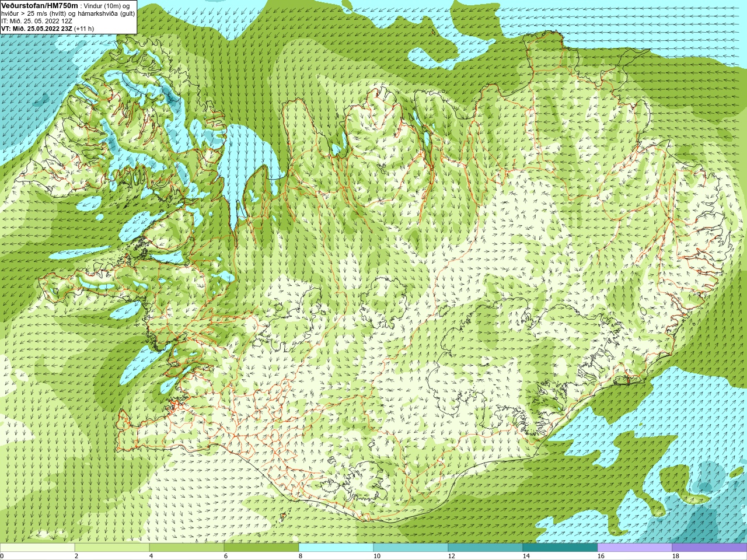Select the 14–16 m/s dark teal swatch
This screenshot has height=560, width=747.
pos(560,548)
